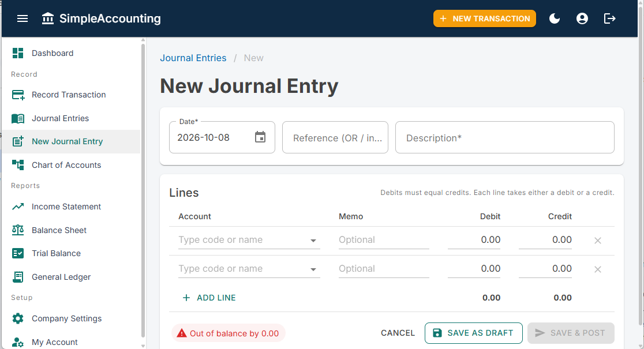Click Journal Entries breadcrumb link
Screen dimensions: 644x349
point(193,58)
